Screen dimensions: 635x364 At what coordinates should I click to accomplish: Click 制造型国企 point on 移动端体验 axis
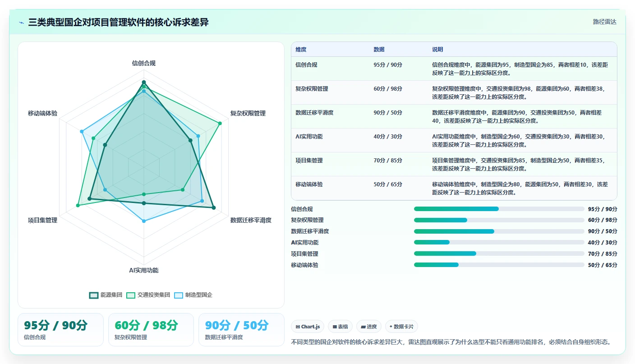tap(82, 131)
